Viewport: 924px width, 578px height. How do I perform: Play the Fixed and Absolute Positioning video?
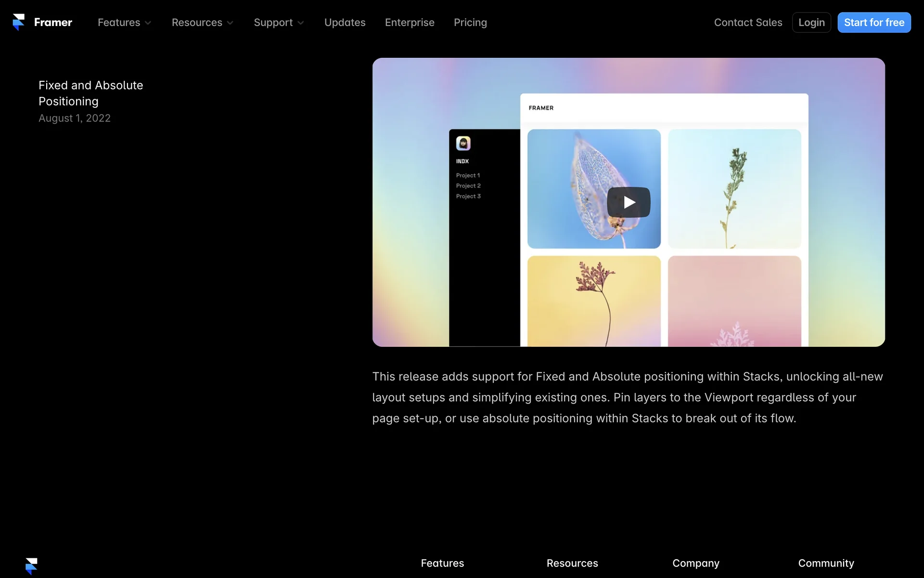click(x=628, y=202)
